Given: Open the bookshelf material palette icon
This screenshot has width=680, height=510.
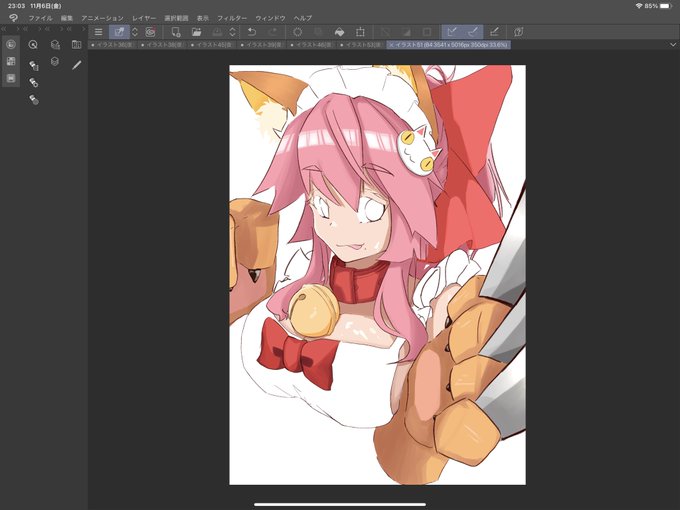Looking at the screenshot, I should tap(76, 44).
